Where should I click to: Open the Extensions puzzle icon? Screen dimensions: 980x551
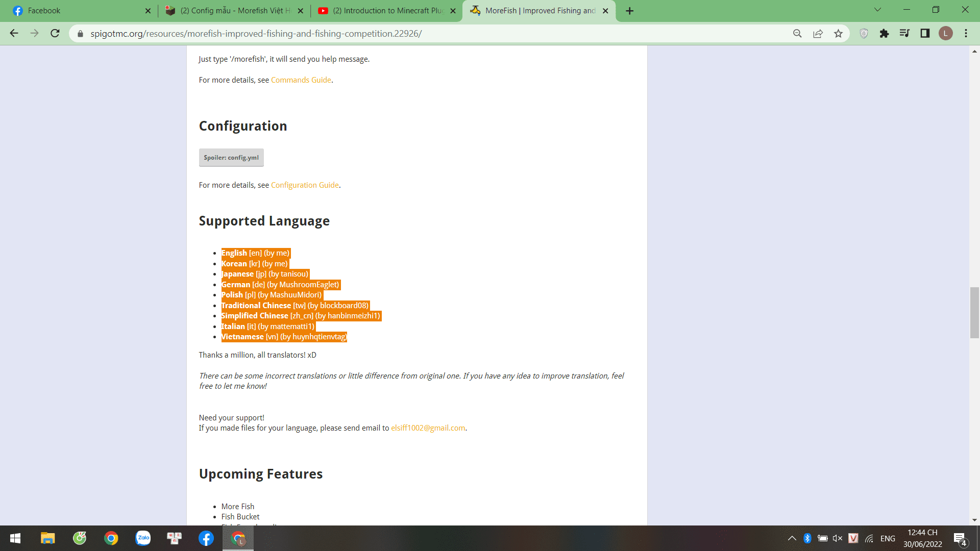click(x=884, y=34)
